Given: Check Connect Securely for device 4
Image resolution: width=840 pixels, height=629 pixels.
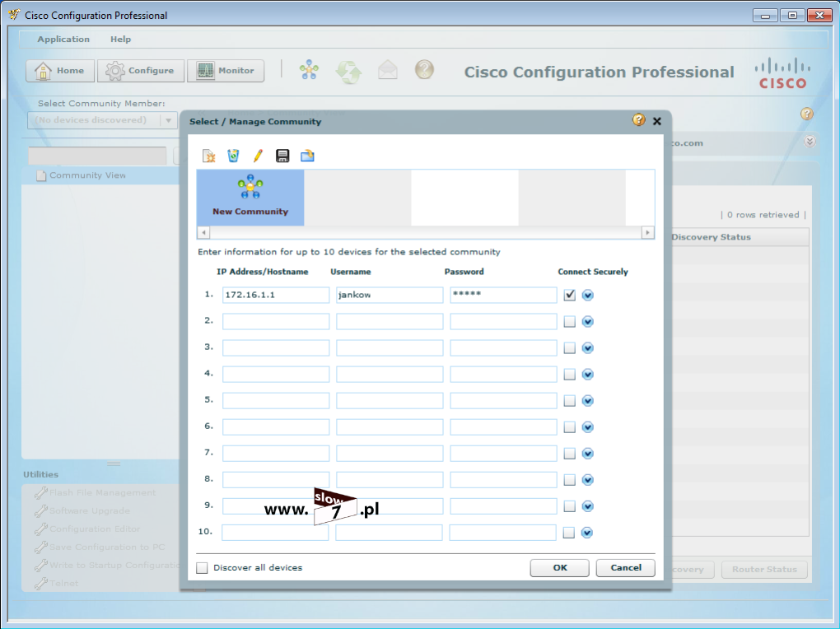Looking at the screenshot, I should tap(569, 374).
